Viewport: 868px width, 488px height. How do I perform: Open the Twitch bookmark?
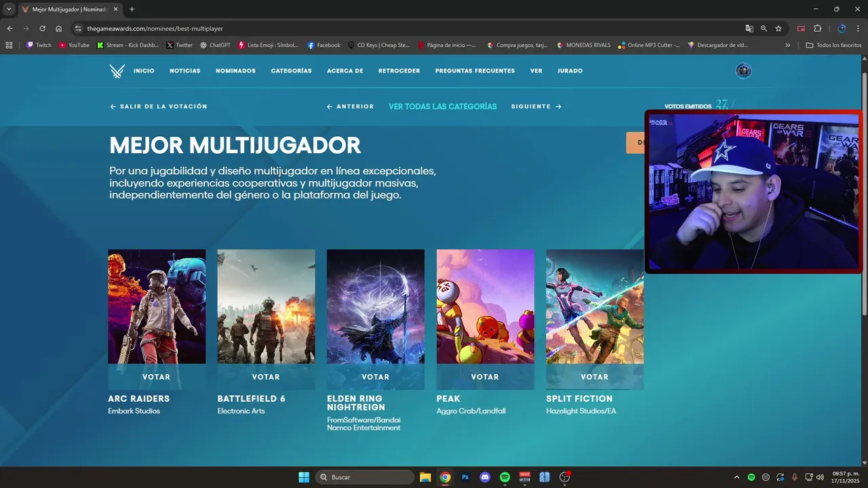(x=39, y=45)
